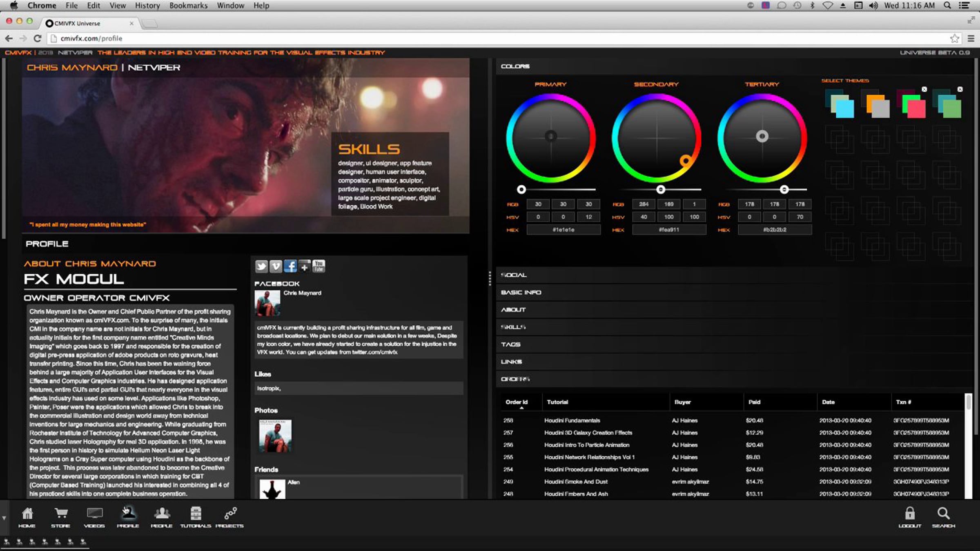Delete the teal and green theme

pos(960,89)
